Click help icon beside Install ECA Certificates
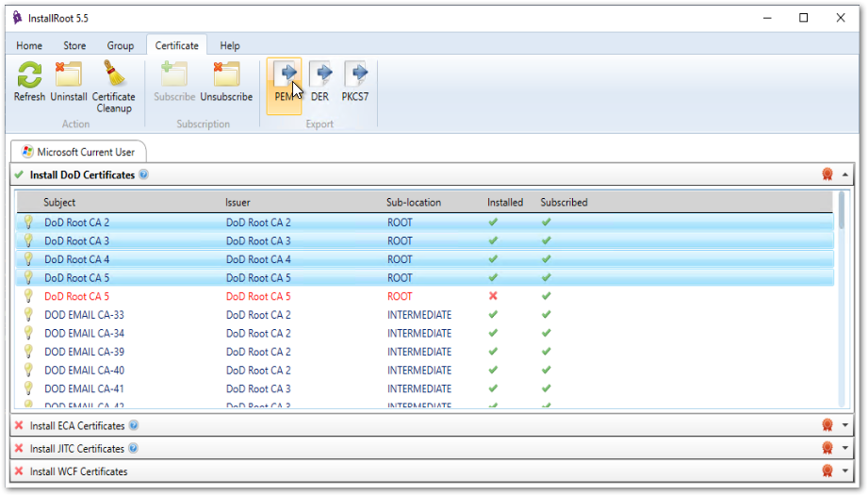The image size is (868, 496). tap(134, 425)
